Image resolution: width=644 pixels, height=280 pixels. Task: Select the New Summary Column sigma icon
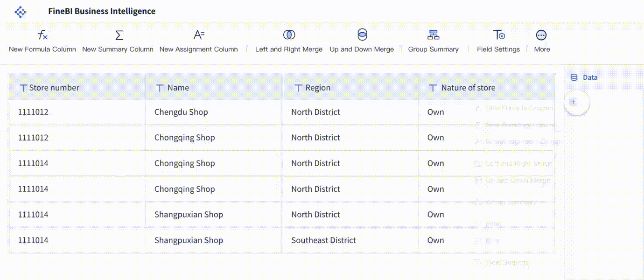pyautogui.click(x=119, y=35)
